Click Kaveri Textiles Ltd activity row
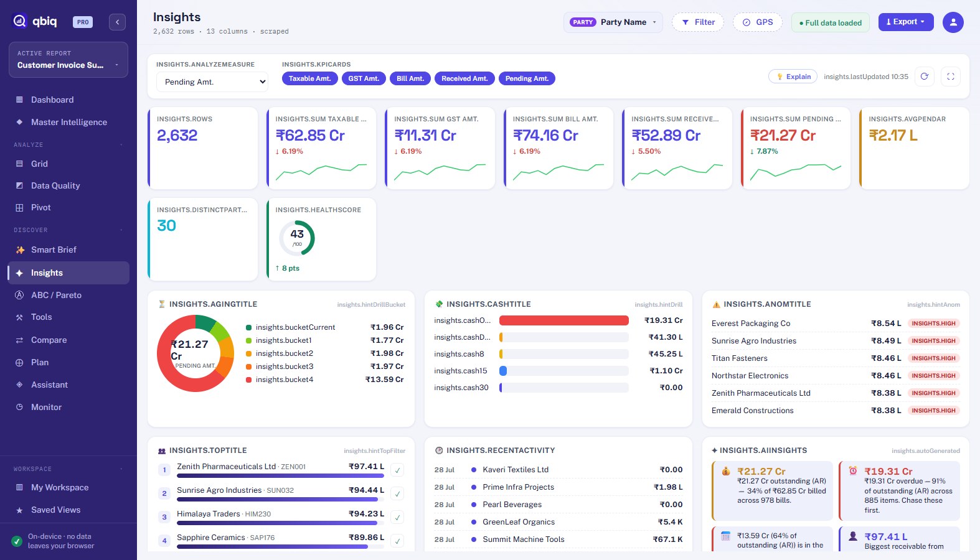Viewport: 980px width, 560px height. coord(558,470)
